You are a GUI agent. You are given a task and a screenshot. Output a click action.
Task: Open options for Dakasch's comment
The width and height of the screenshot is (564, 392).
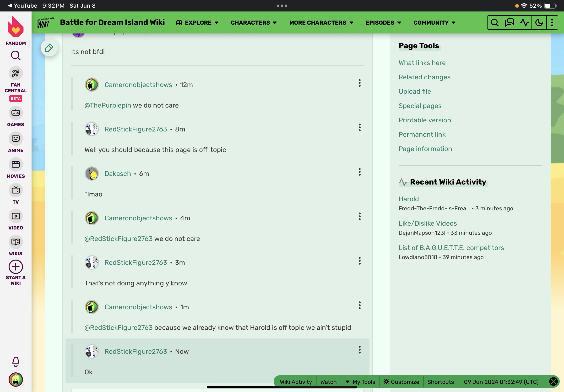(359, 172)
